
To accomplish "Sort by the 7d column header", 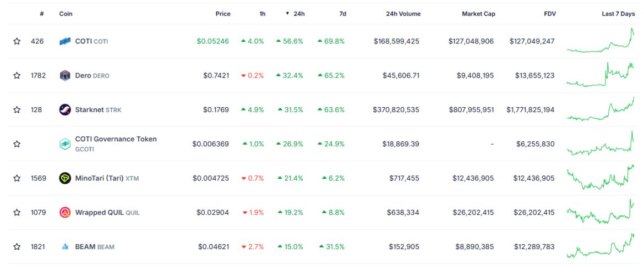I will (342, 14).
